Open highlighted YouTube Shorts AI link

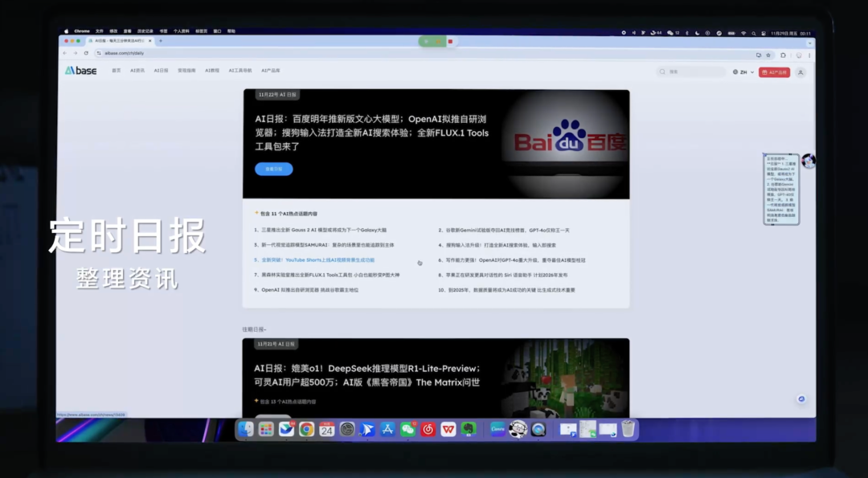click(314, 260)
